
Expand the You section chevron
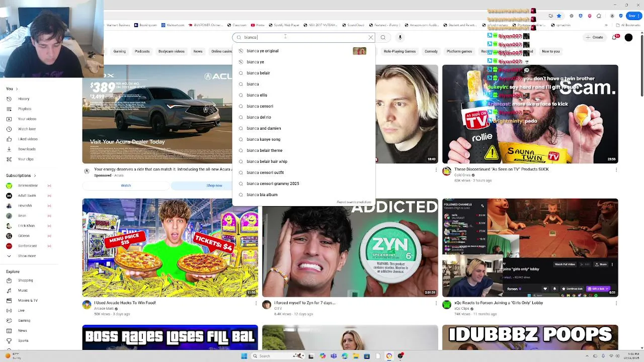pos(18,89)
